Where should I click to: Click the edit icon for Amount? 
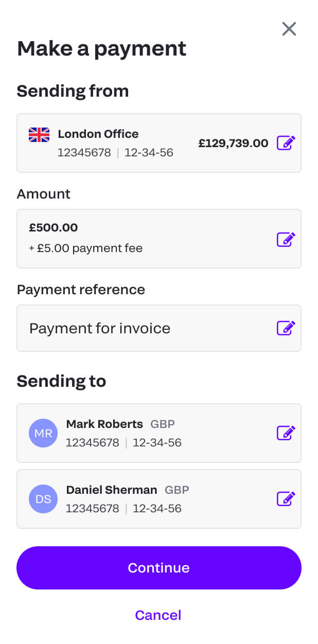pyautogui.click(x=286, y=239)
